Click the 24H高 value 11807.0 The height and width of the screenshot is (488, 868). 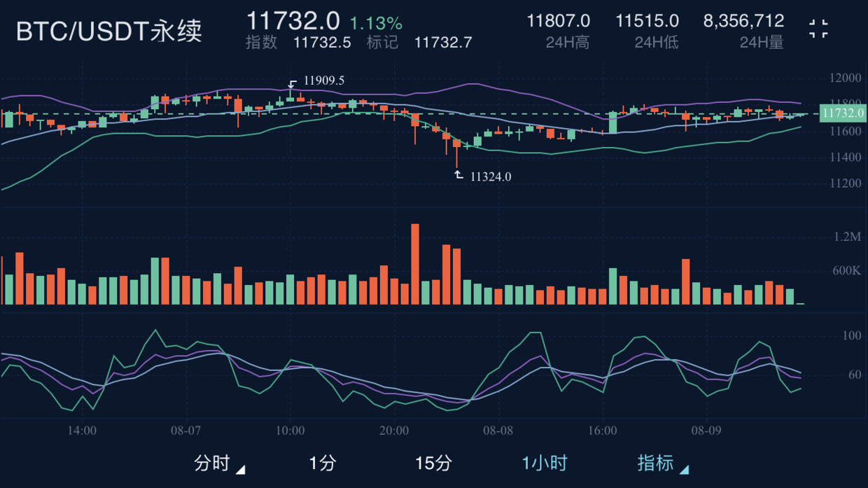point(558,22)
